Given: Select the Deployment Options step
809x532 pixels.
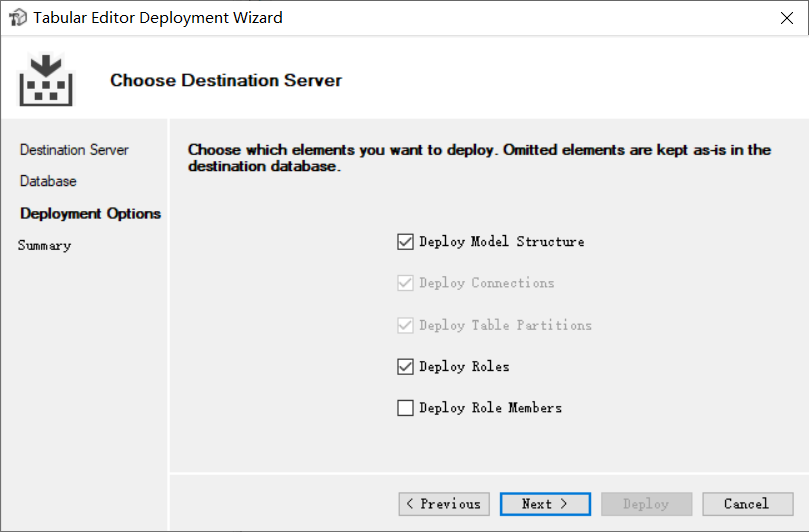Looking at the screenshot, I should (x=90, y=214).
